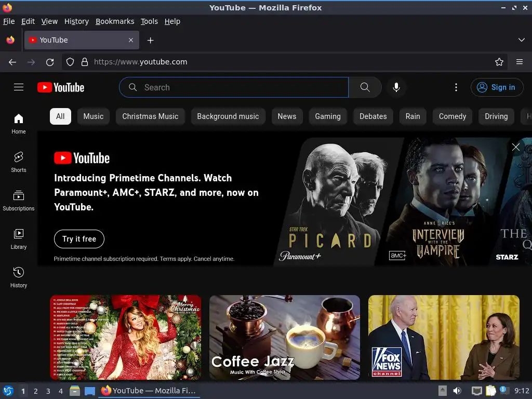532x399 pixels.
Task: Open Firefox application hamburger menu
Action: (520, 62)
